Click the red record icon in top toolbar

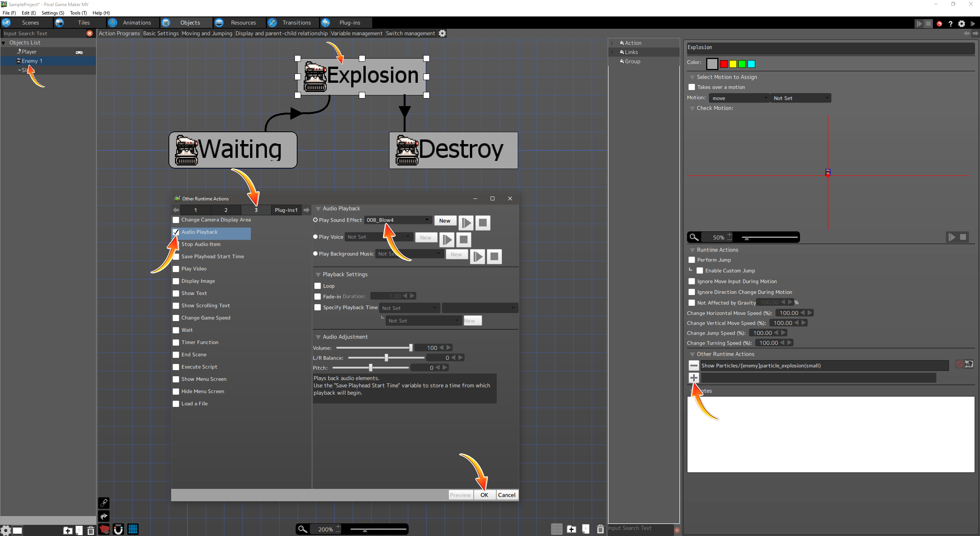(x=939, y=24)
